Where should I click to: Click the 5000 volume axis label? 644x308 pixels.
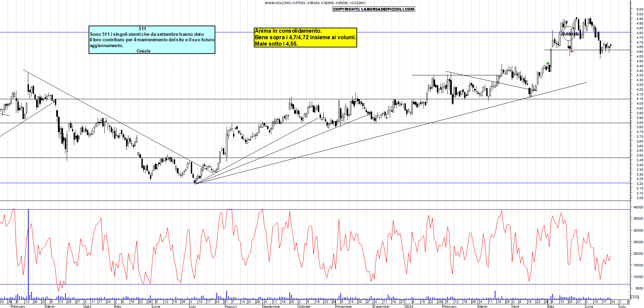tap(639, 288)
